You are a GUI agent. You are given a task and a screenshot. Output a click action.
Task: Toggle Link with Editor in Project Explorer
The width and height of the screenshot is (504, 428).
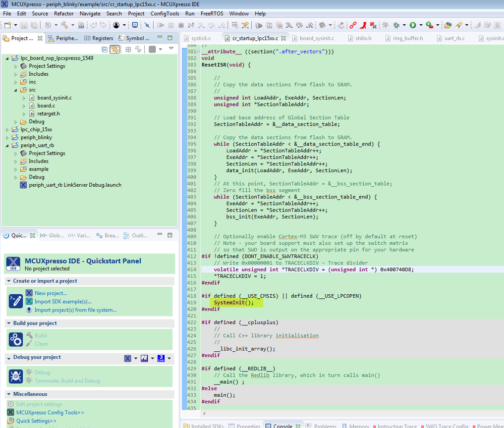pos(115,49)
